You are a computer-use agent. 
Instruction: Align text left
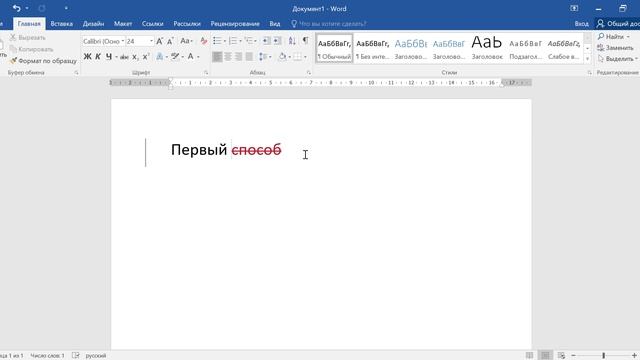pyautogui.click(x=217, y=57)
